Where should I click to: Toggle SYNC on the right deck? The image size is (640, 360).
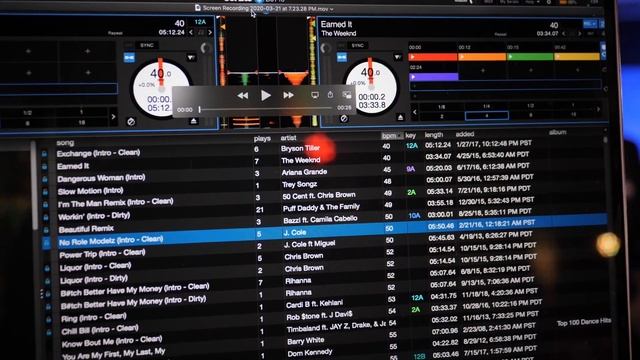[x=358, y=45]
